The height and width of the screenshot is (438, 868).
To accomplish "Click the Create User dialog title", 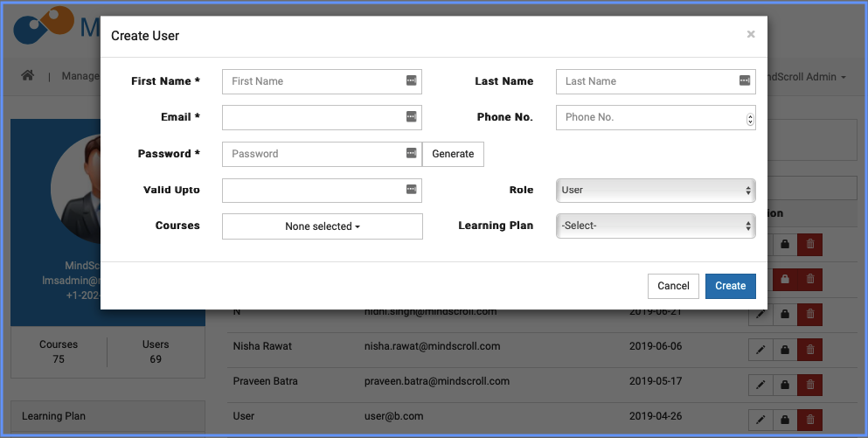I will (145, 36).
